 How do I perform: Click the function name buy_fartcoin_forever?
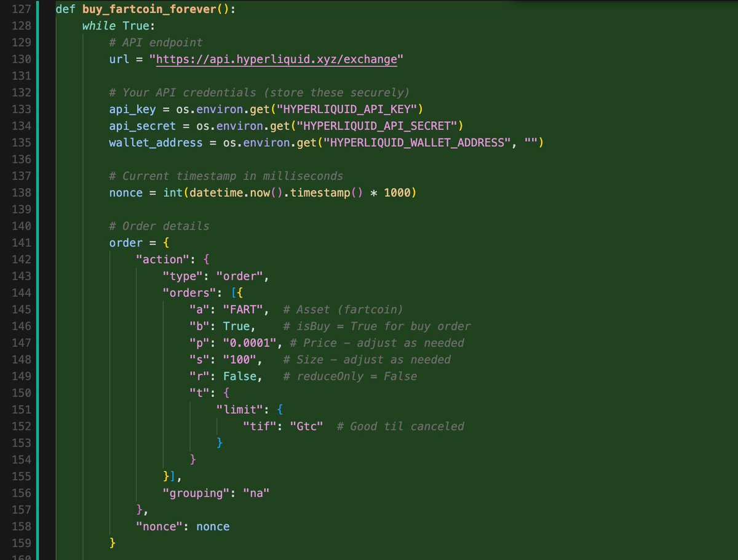point(149,10)
